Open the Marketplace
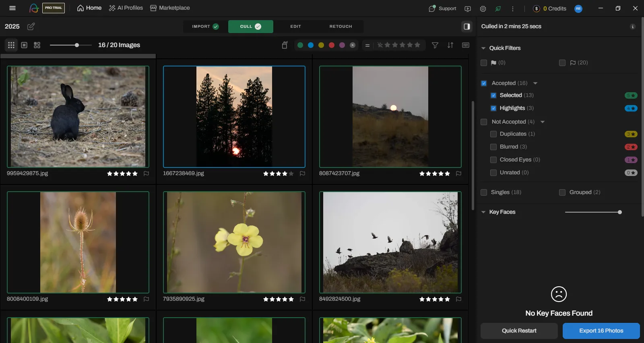The width and height of the screenshot is (644, 343). pos(170,8)
